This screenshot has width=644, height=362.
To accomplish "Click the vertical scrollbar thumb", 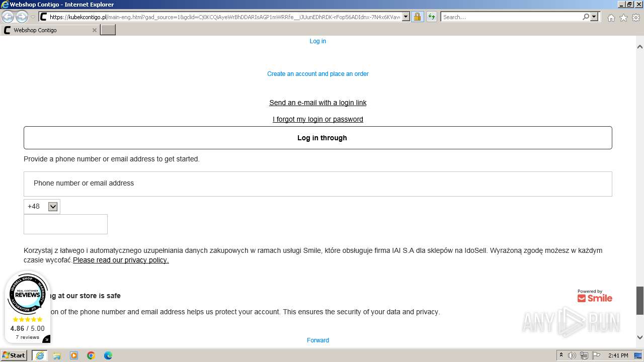I will tap(640, 300).
